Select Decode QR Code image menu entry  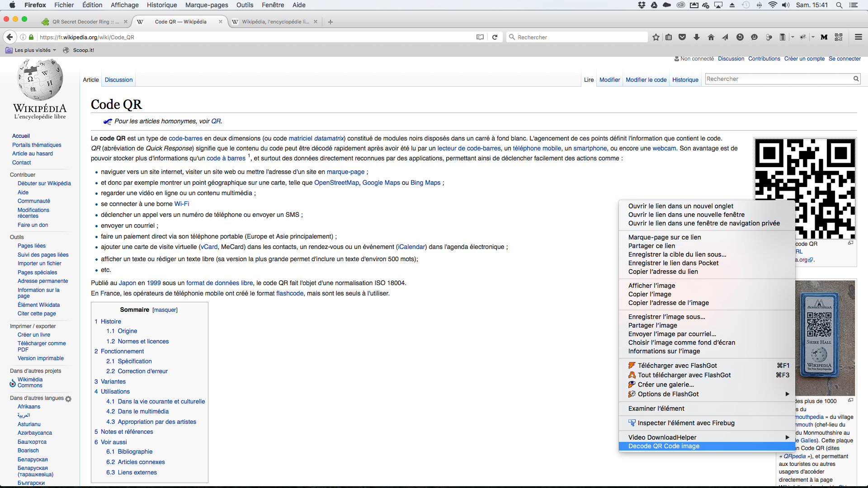707,446
